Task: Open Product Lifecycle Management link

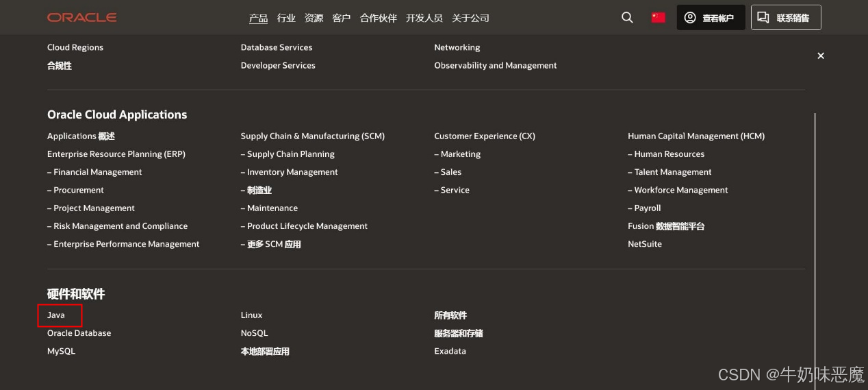Action: tap(304, 226)
